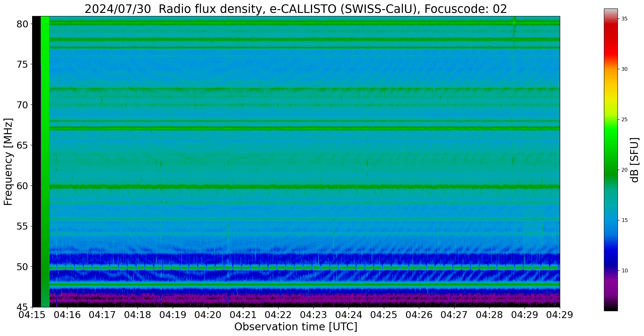Click the 'Frequency [MHz]' y-axis label
Viewport: 644px width, 336px height.
pos(9,162)
